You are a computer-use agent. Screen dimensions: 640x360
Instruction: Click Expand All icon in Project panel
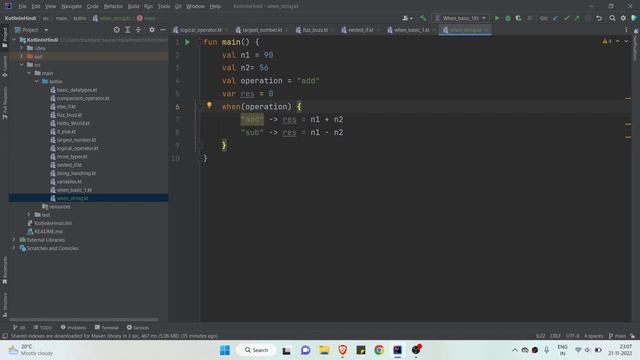click(127, 30)
